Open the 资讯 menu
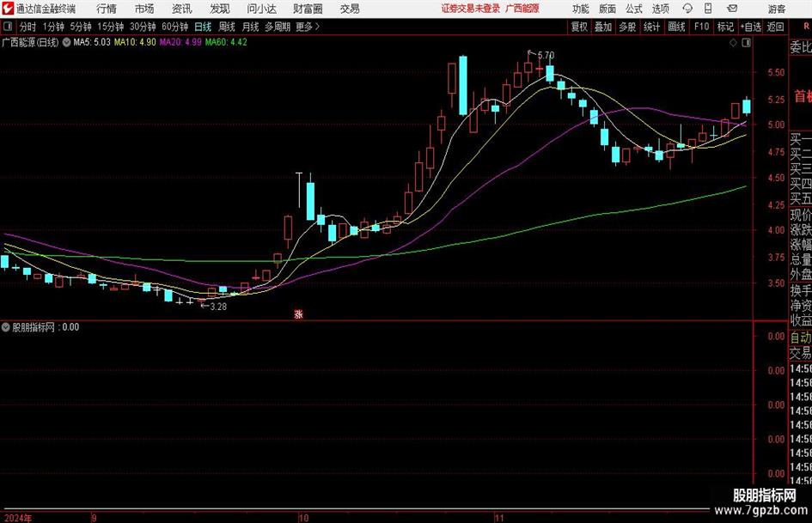 click(182, 9)
